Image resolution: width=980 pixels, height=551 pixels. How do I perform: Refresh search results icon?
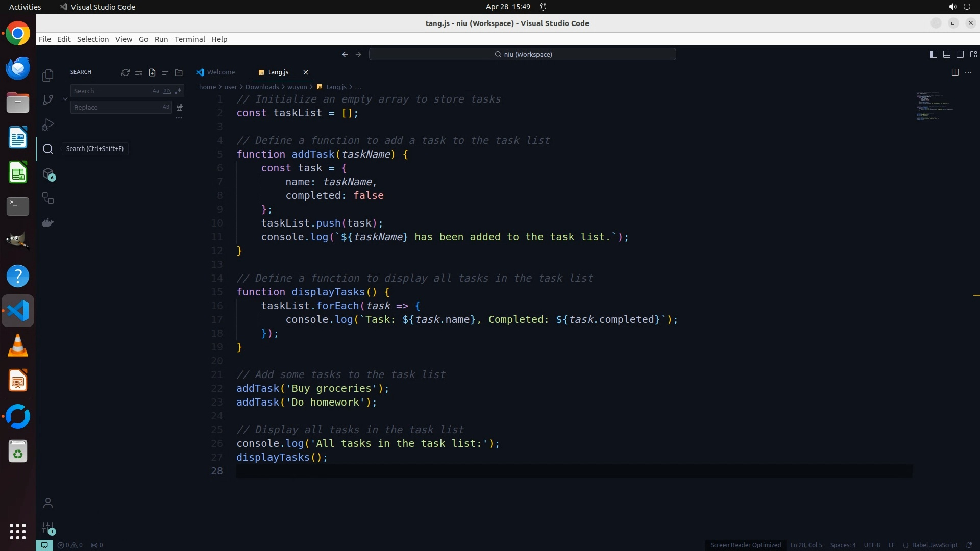click(125, 72)
